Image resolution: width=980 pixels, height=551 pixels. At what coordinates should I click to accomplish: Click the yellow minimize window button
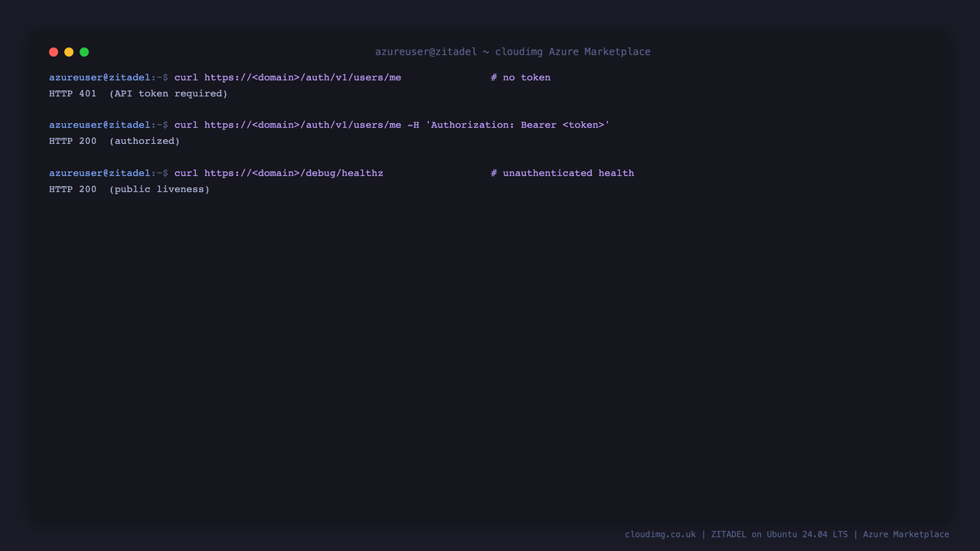pos(69,52)
